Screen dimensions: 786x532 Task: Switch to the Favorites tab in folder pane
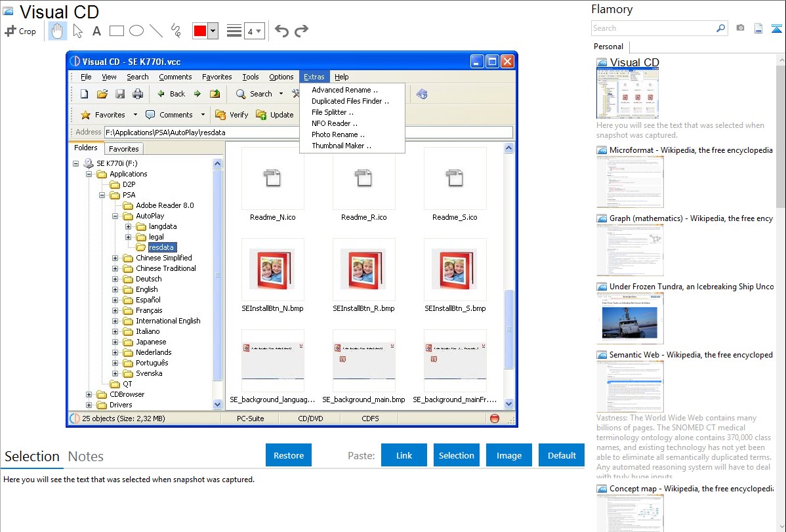coord(124,148)
